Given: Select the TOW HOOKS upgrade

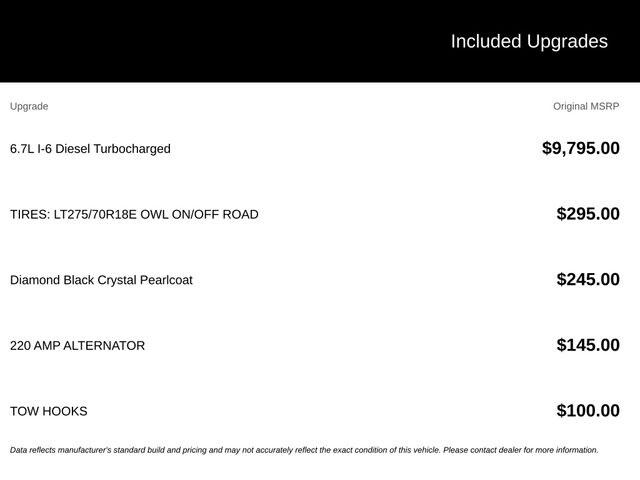Looking at the screenshot, I should pyautogui.click(x=49, y=411).
